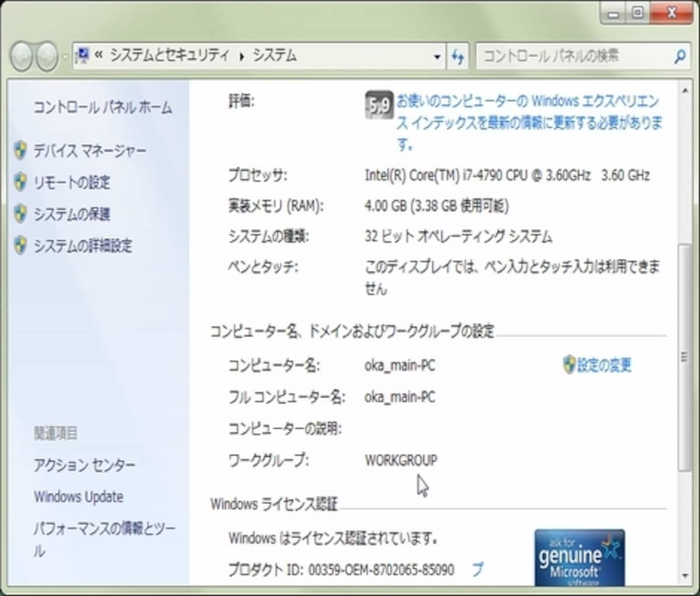Click the 5.9 Windows Experience Index score badge
The image size is (700, 596).
coord(379,105)
